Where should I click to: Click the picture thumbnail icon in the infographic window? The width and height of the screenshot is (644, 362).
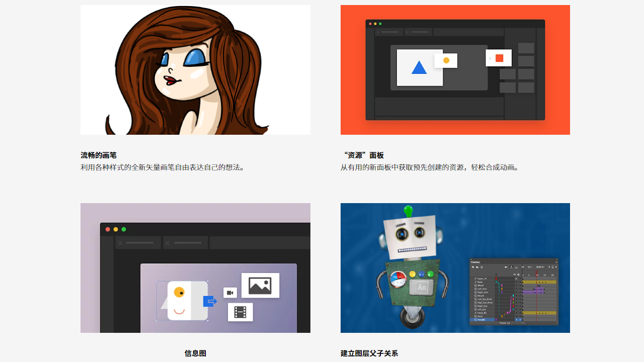(260, 285)
